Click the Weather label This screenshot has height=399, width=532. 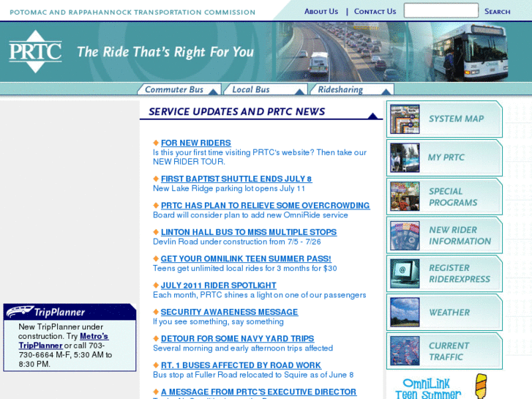[x=449, y=313]
